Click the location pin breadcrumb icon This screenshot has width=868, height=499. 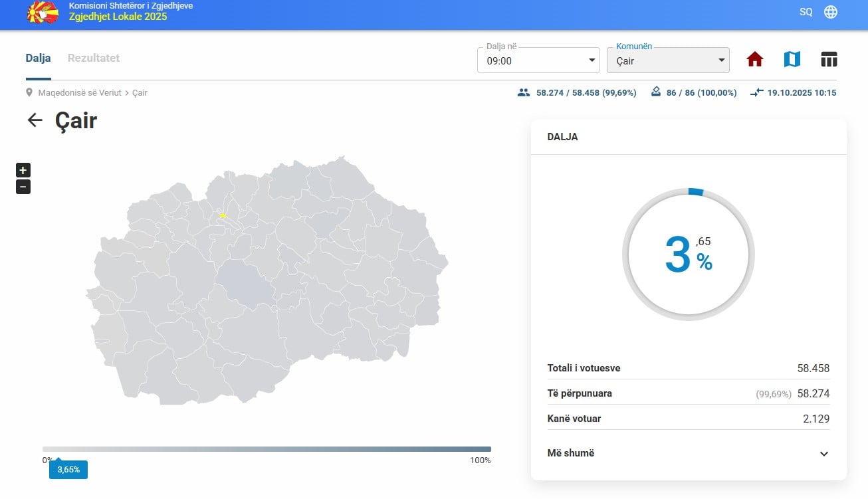coord(29,93)
